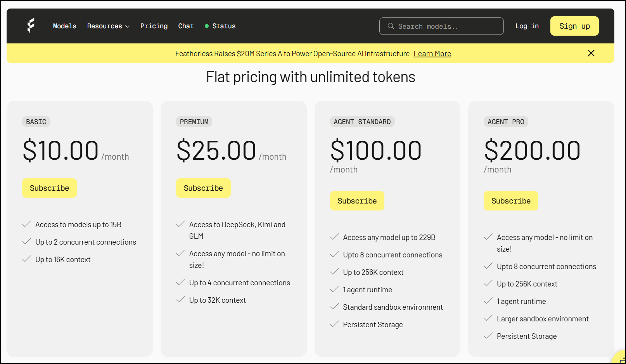This screenshot has height=364, width=626.
Task: Click 'Up to 2 concurrent connections'
Action: [x=86, y=242]
